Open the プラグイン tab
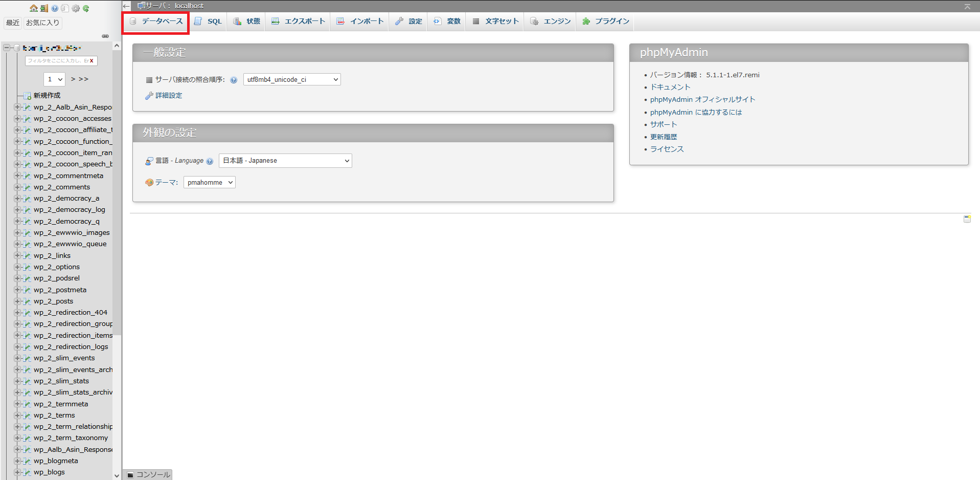Screen dimensions: 980x480 pyautogui.click(x=605, y=21)
